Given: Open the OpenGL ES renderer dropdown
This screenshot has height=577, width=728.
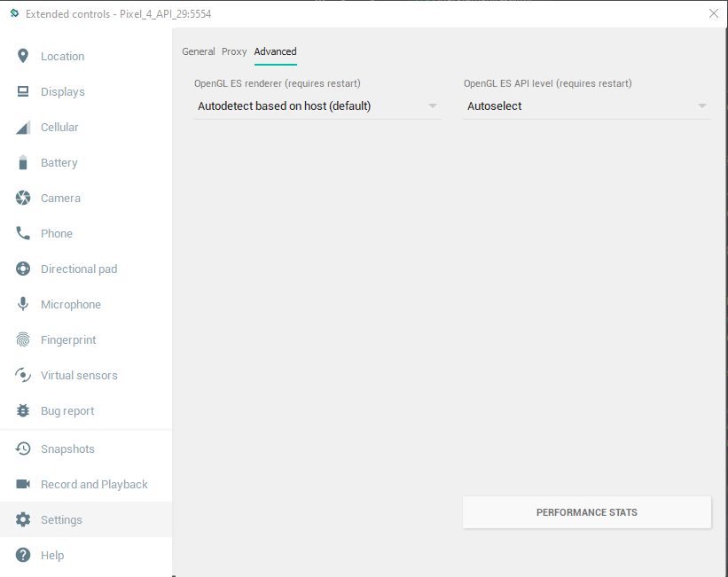Looking at the screenshot, I should click(317, 105).
